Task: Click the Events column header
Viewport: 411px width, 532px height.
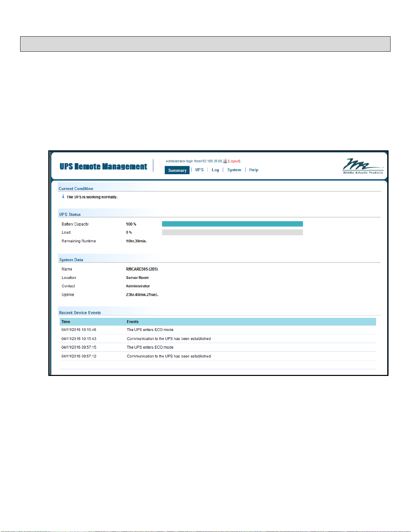Action: [x=133, y=322]
